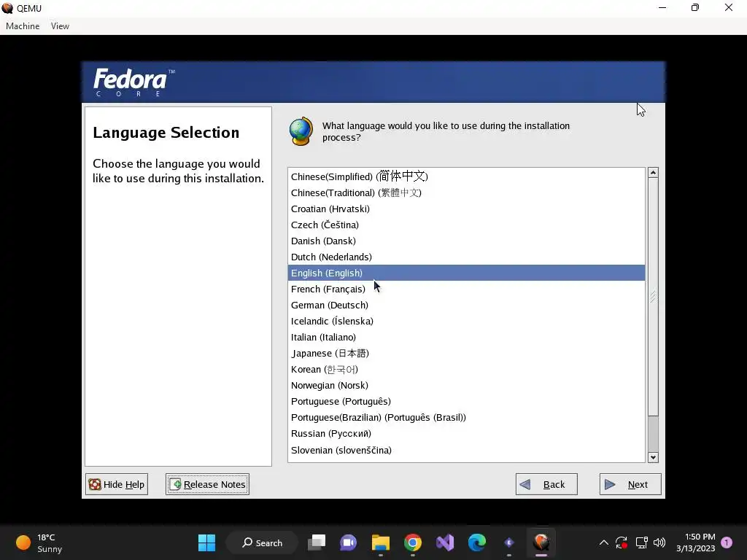Screen dimensions: 747x560
Task: Click the purple diamond taskbar icon
Action: point(508,542)
